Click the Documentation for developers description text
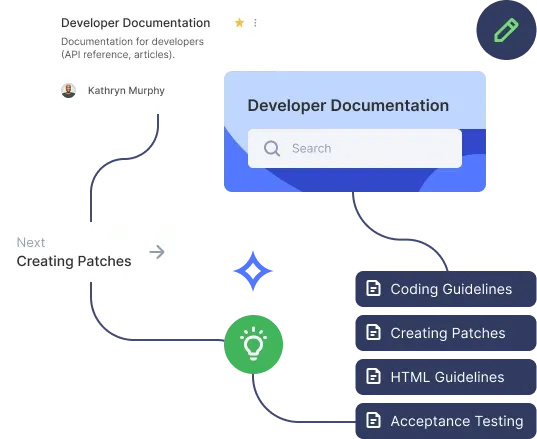Image resolution: width=537 pixels, height=439 pixels. coord(133,48)
